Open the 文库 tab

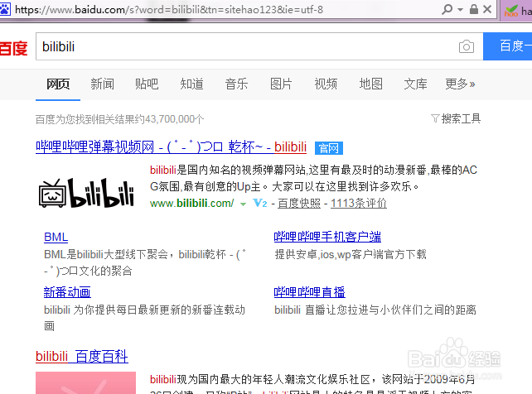pyautogui.click(x=415, y=84)
